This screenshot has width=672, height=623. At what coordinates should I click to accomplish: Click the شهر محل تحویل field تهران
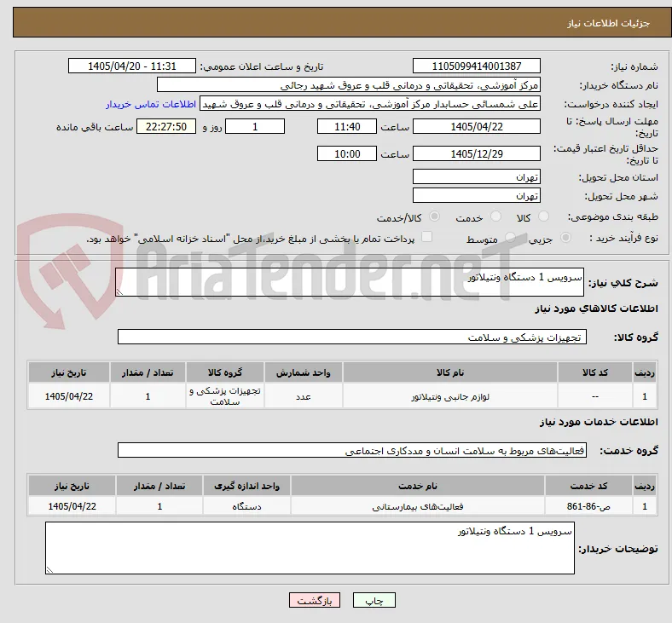pos(476,196)
